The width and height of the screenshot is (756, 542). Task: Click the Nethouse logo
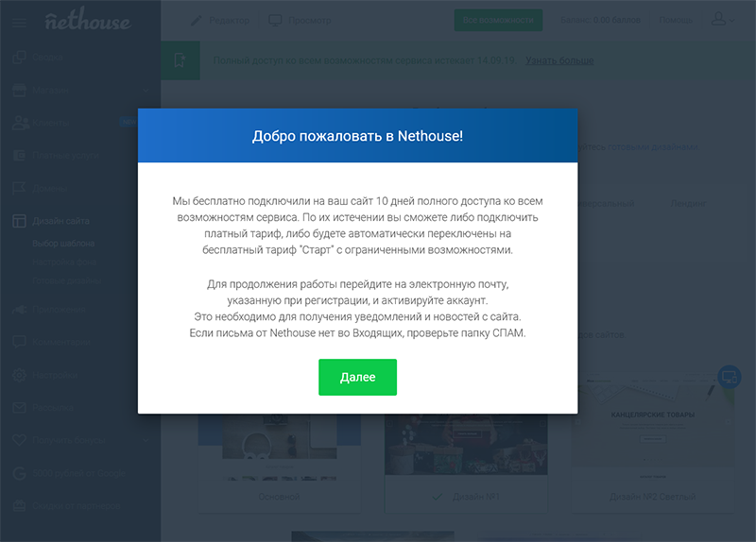point(87,20)
